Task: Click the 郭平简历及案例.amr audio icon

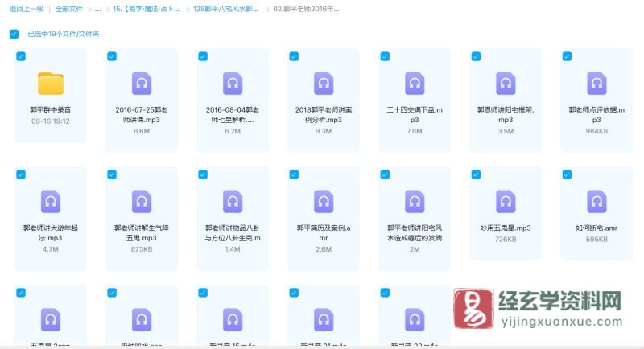Action: 324,201
